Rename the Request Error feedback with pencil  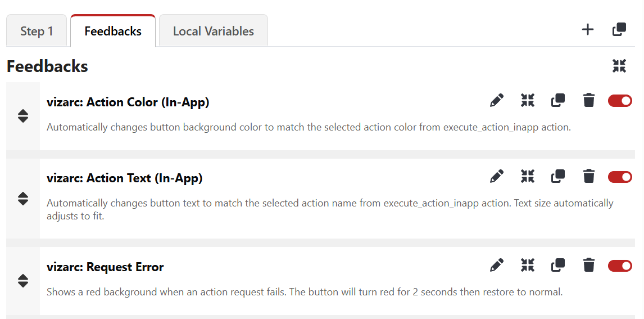tap(497, 265)
